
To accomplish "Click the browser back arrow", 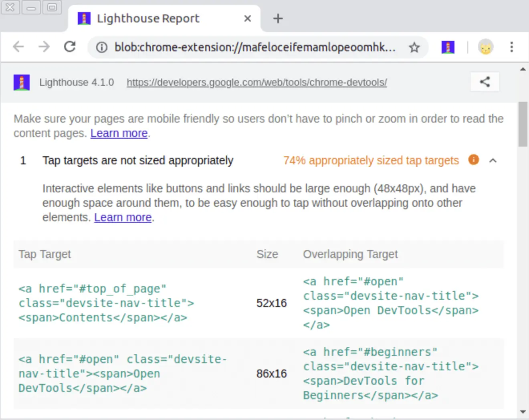I will [18, 47].
